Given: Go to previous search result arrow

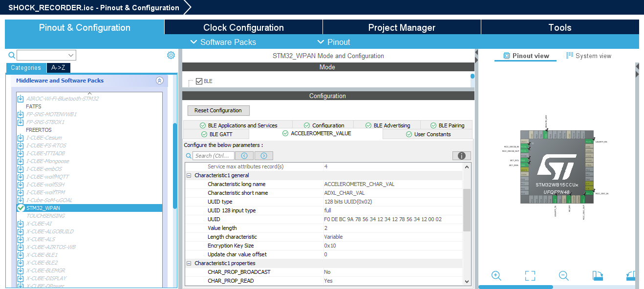Looking at the screenshot, I should click(244, 155).
